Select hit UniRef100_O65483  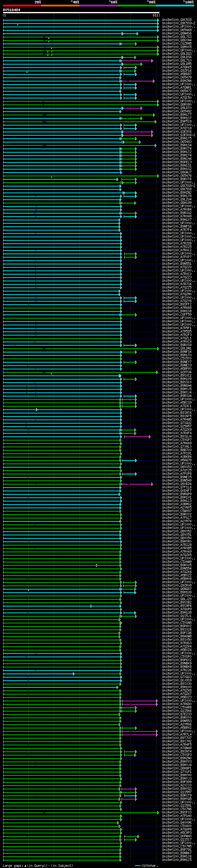[177, 142]
